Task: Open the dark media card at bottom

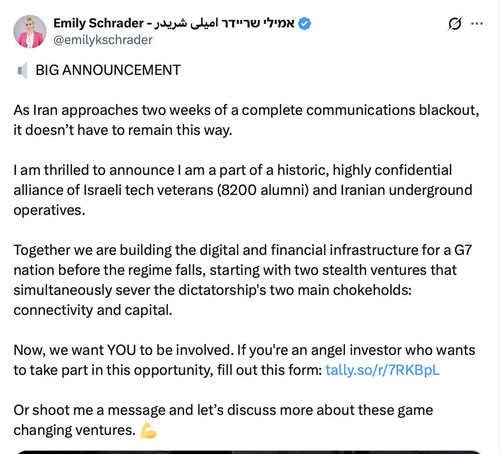Action: [x=248, y=452]
